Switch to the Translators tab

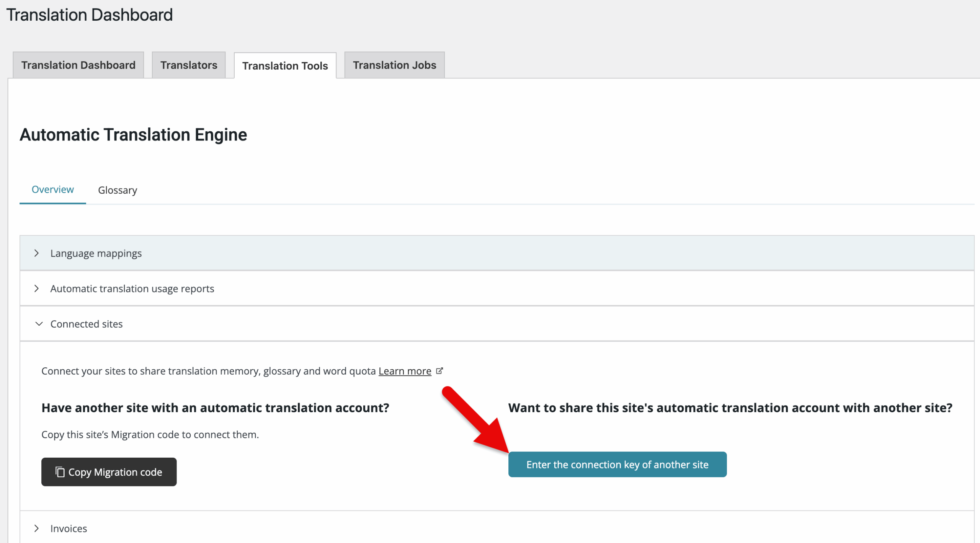(189, 65)
